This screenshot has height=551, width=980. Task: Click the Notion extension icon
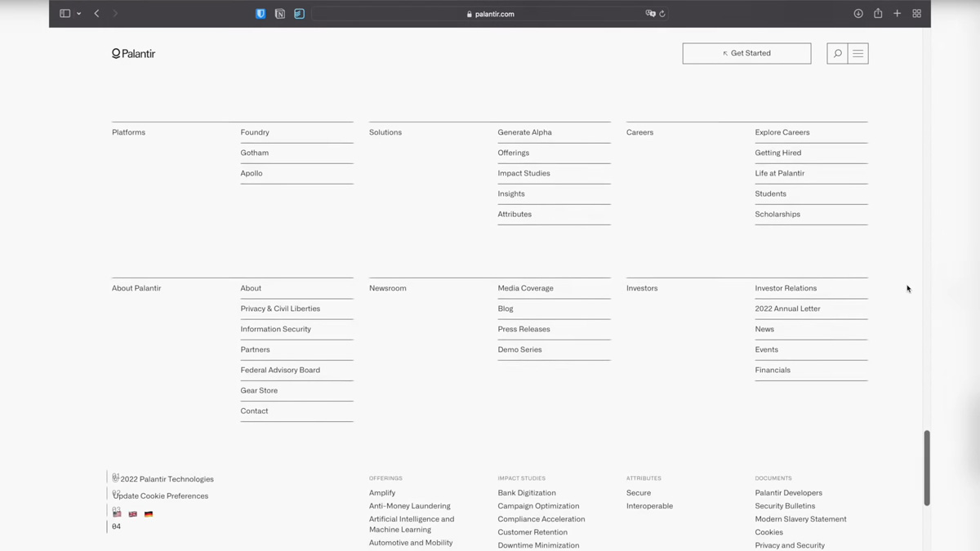(x=280, y=13)
